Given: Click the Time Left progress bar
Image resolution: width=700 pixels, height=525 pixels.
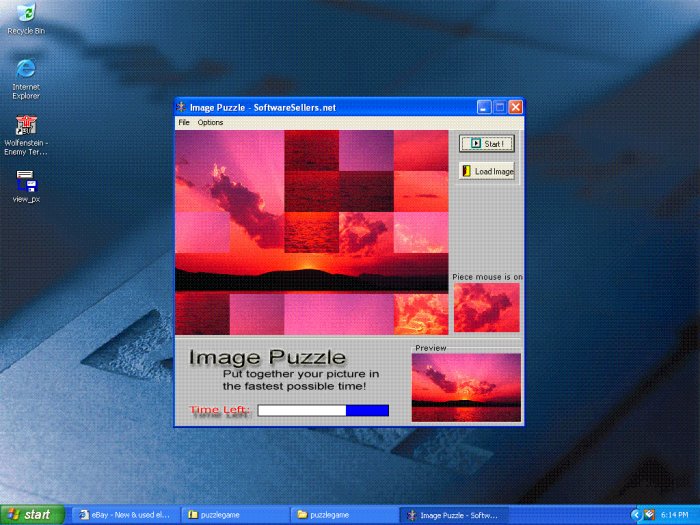Looking at the screenshot, I should pos(323,410).
